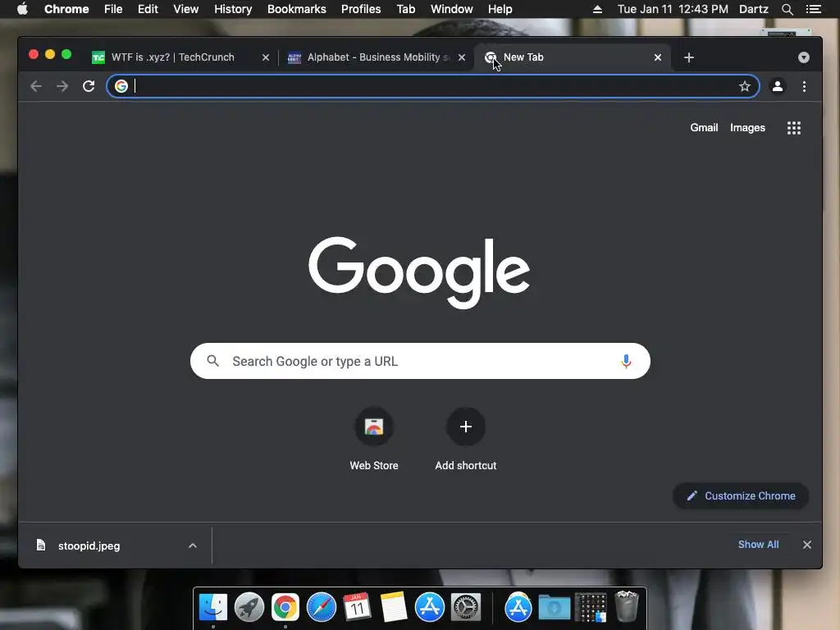
Task: Open Chrome's three-dot menu
Action: [x=804, y=86]
